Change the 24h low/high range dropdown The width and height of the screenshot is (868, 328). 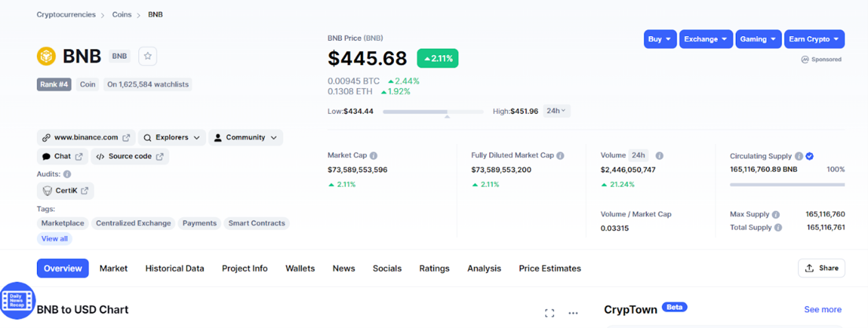(x=556, y=111)
